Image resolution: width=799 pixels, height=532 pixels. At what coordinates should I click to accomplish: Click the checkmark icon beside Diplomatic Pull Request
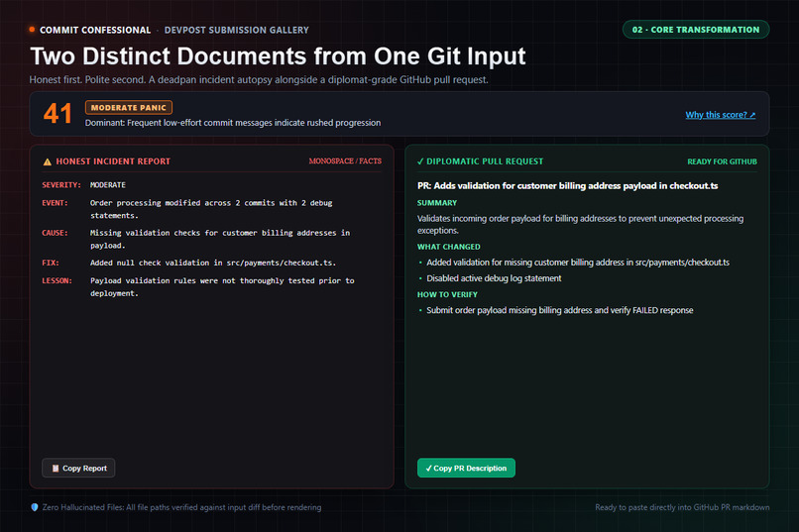click(420, 161)
